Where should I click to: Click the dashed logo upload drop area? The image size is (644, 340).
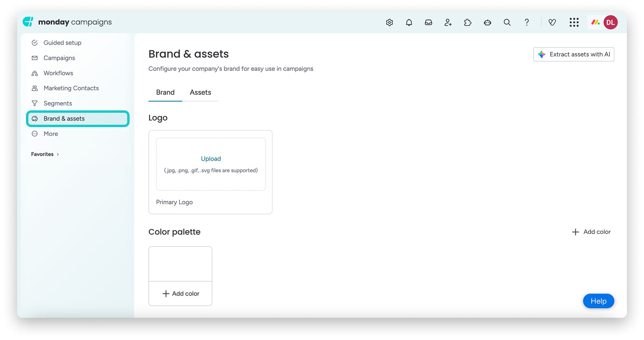point(211,164)
